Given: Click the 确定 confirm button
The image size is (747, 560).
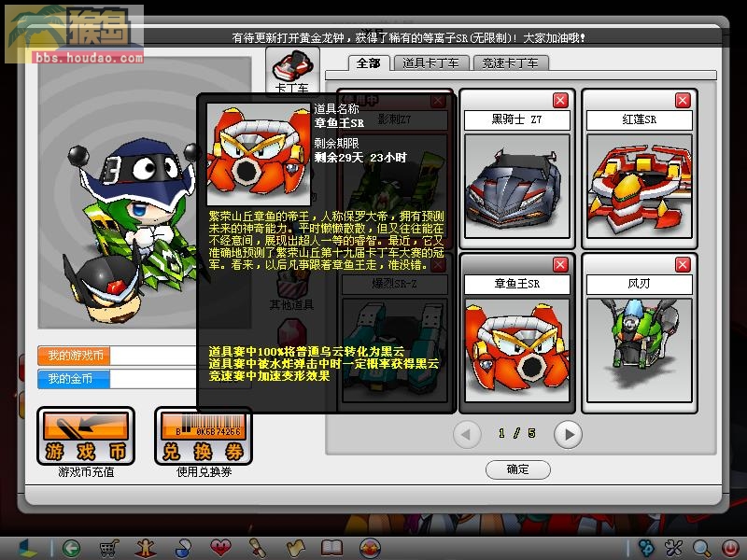Looking at the screenshot, I should [x=518, y=469].
